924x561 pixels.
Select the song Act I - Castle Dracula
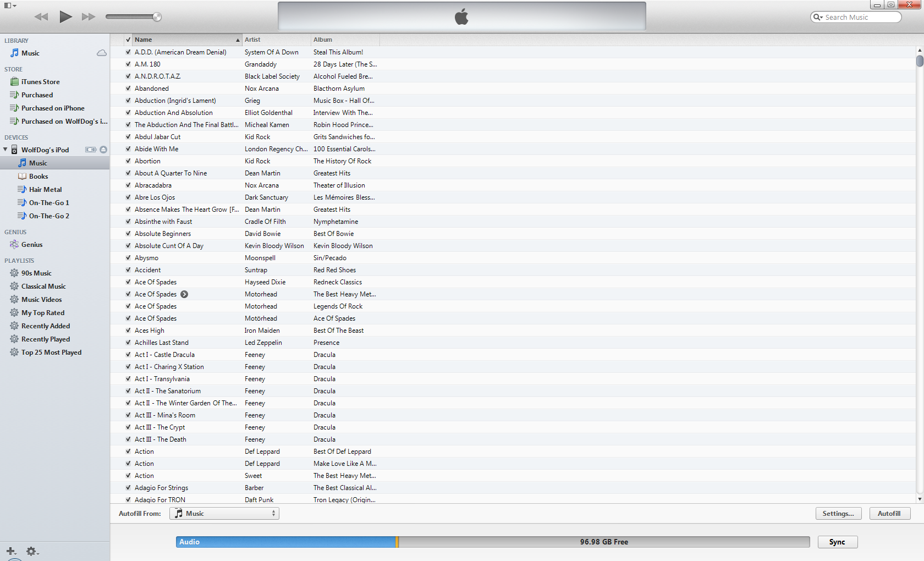pos(164,355)
